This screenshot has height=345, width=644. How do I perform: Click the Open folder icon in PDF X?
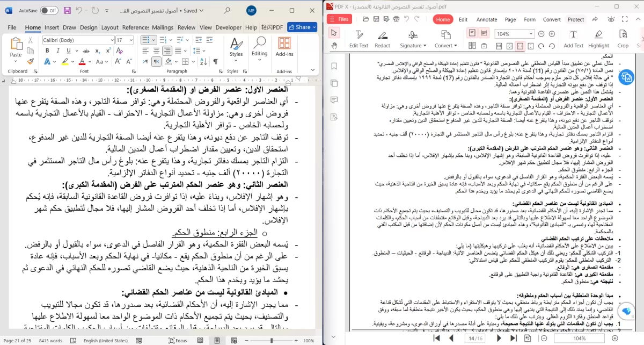pyautogui.click(x=366, y=19)
